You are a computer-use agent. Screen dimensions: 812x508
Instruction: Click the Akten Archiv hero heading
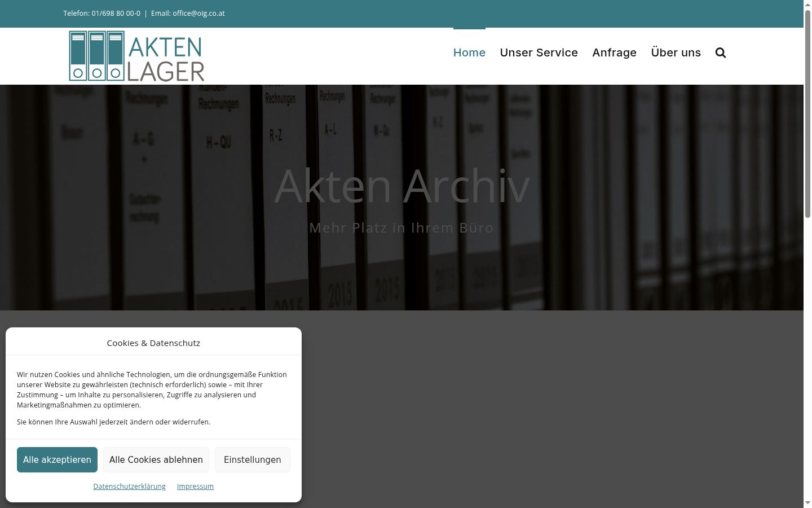pos(401,185)
